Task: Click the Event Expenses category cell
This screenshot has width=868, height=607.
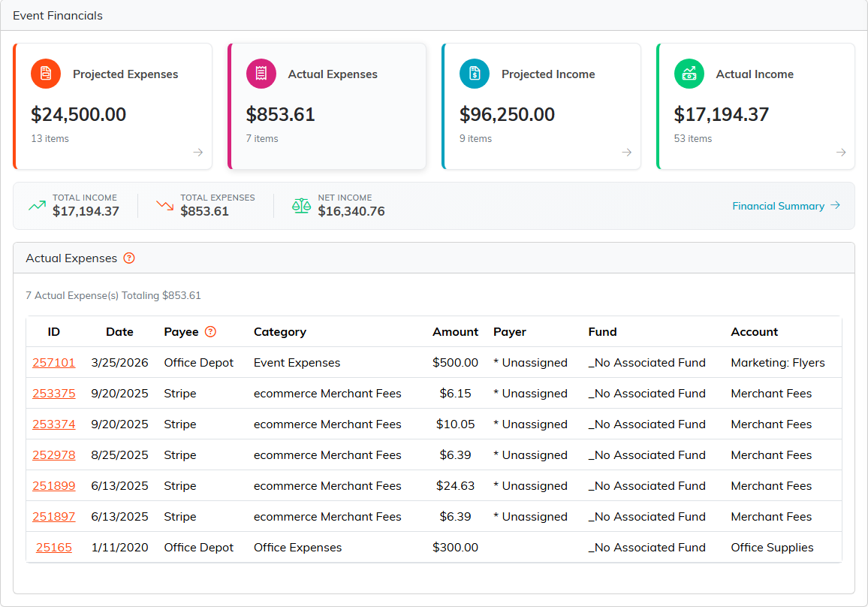Action: pyautogui.click(x=297, y=363)
